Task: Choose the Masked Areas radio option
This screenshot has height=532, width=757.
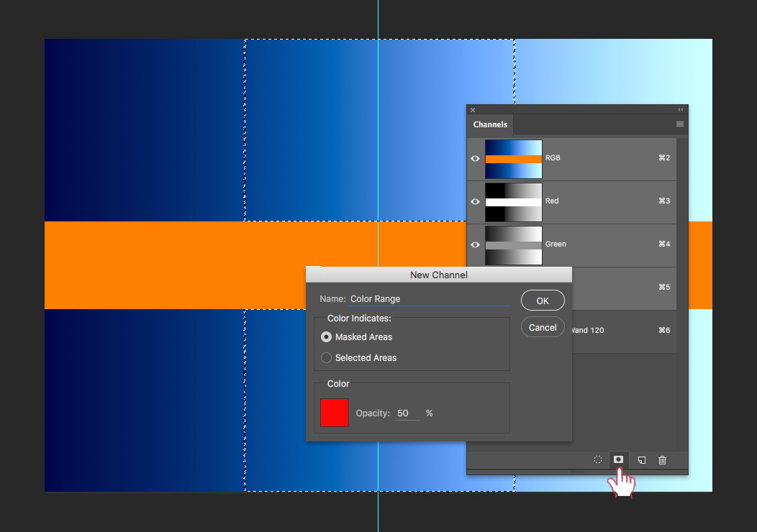Action: point(327,337)
